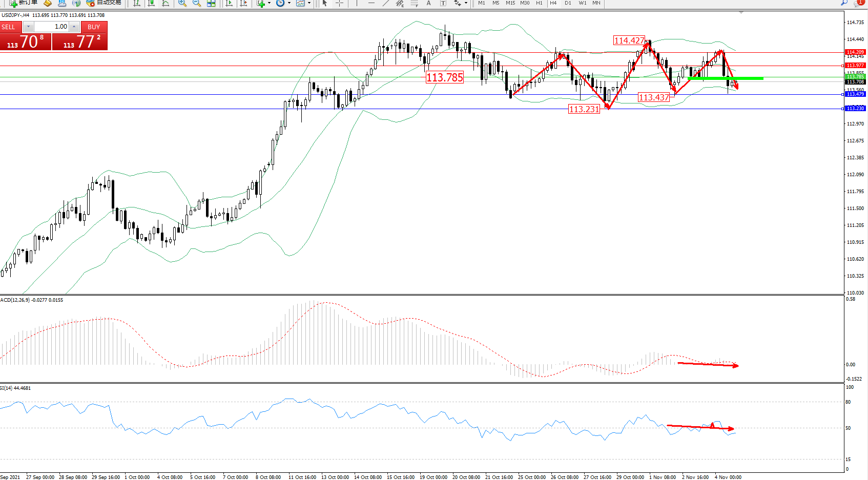Switch to the D1 timeframe
Viewport: 868px width, 480px height.
click(x=568, y=3)
